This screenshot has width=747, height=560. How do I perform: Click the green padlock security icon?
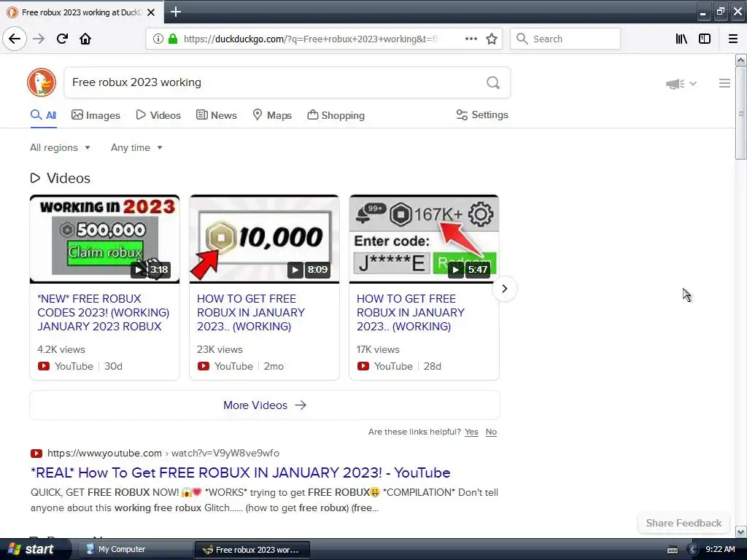click(173, 39)
